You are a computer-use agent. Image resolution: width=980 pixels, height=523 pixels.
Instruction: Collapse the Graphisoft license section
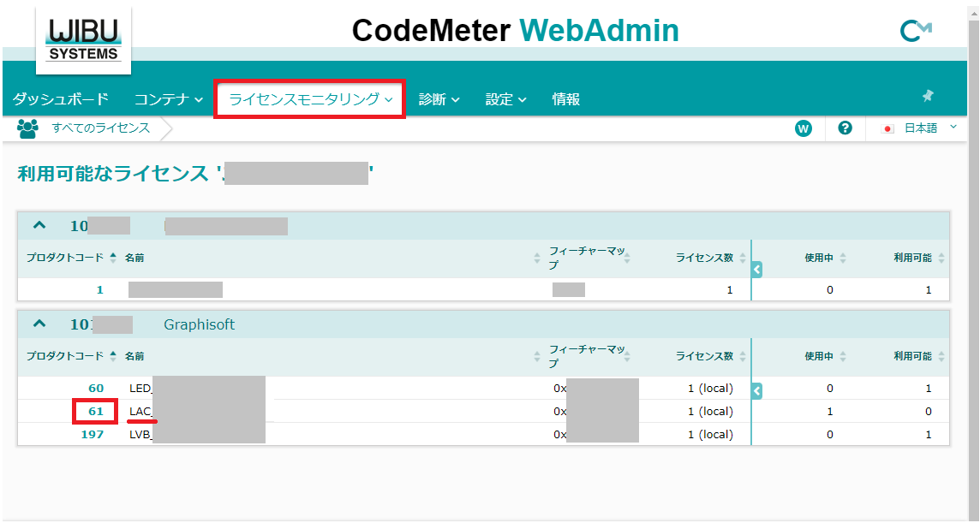click(39, 324)
